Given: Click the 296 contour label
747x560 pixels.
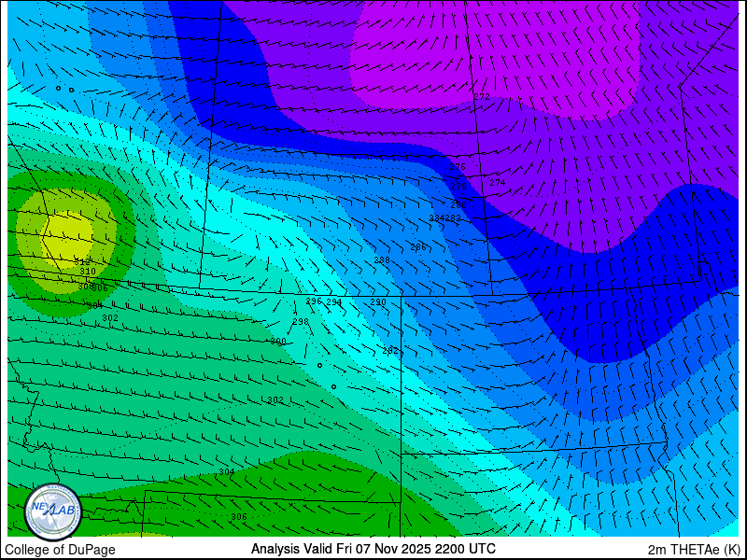Looking at the screenshot, I should click(314, 301).
